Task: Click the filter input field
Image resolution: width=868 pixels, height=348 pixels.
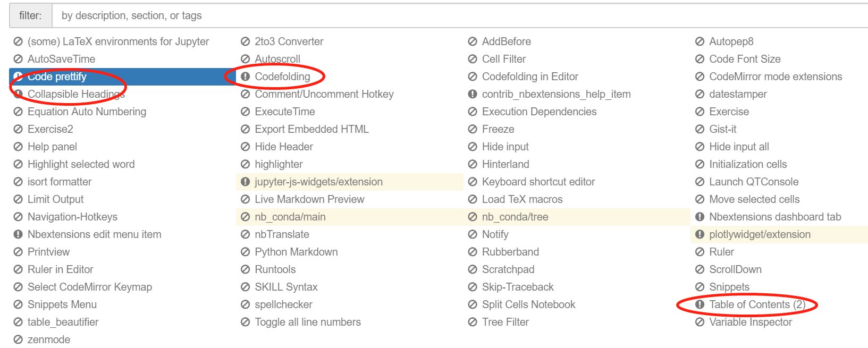Action: tap(460, 15)
